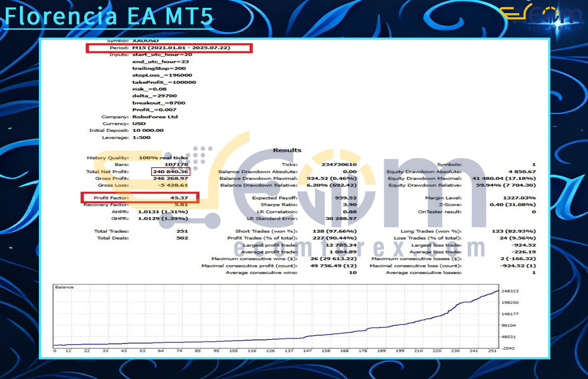Click the Total Net Profit value 240 840.36
This screenshot has width=588, height=379.
[x=171, y=172]
